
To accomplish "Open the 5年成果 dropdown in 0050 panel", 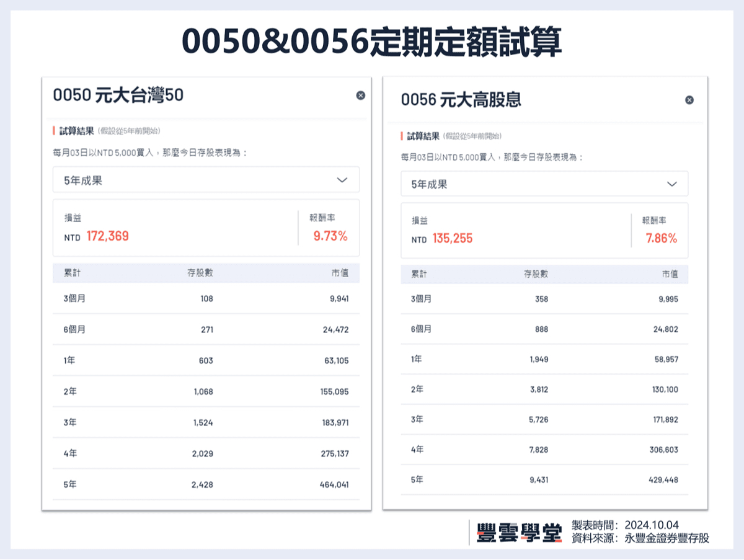I will [x=206, y=180].
